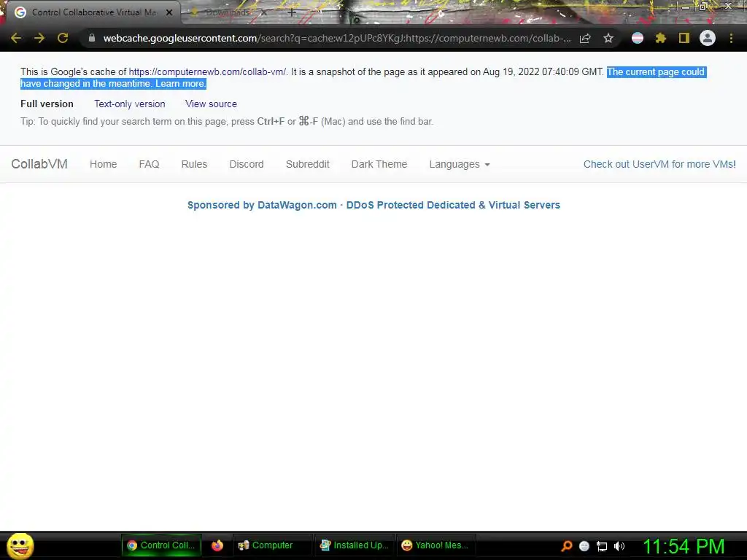This screenshot has height=560, width=747.
Task: Close the Control Collaborative Virtual tab
Action: [169, 12]
